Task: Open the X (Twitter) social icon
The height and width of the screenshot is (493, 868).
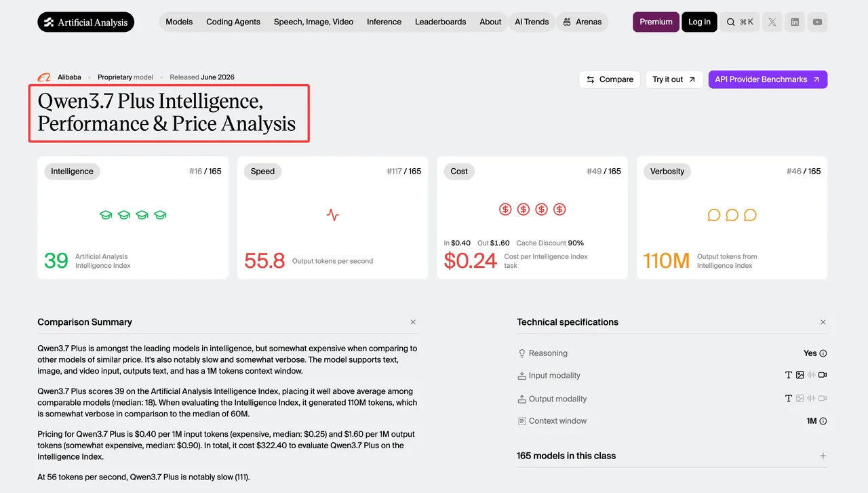Action: tap(772, 22)
